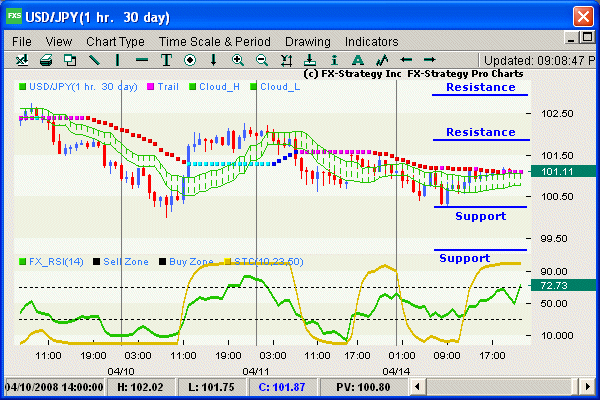This screenshot has width=600, height=400.
Task: Click the green 'A' font icon
Action: (358, 60)
